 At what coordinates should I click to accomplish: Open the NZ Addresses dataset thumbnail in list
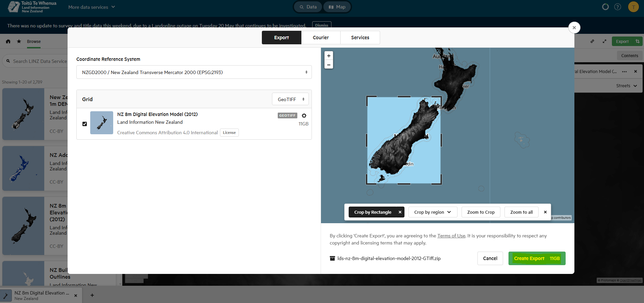click(23, 168)
